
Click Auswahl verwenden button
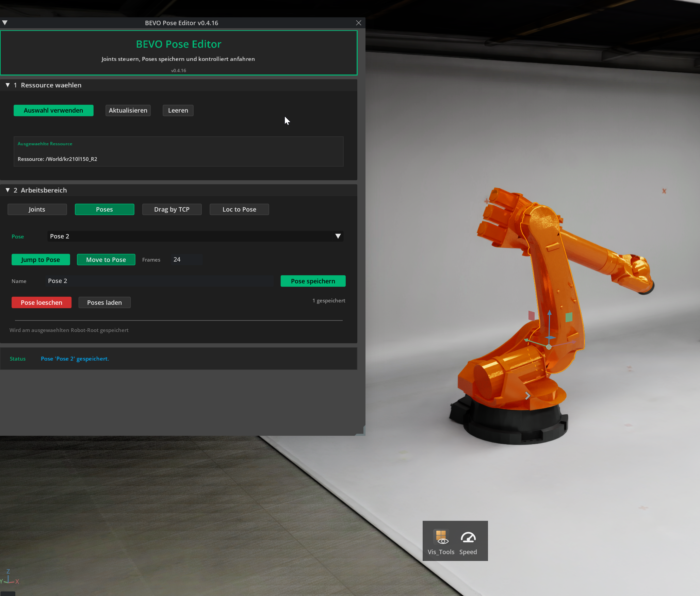tap(53, 110)
